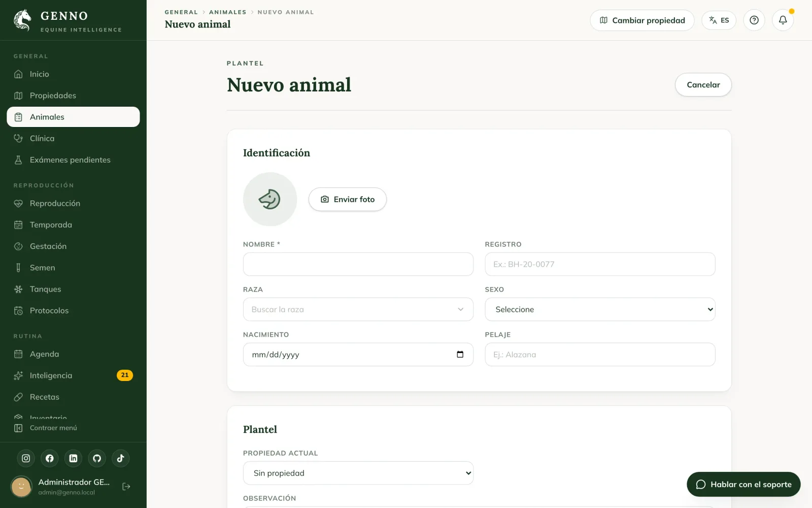Open the notifications bell
This screenshot has width=812, height=508.
[783, 20]
